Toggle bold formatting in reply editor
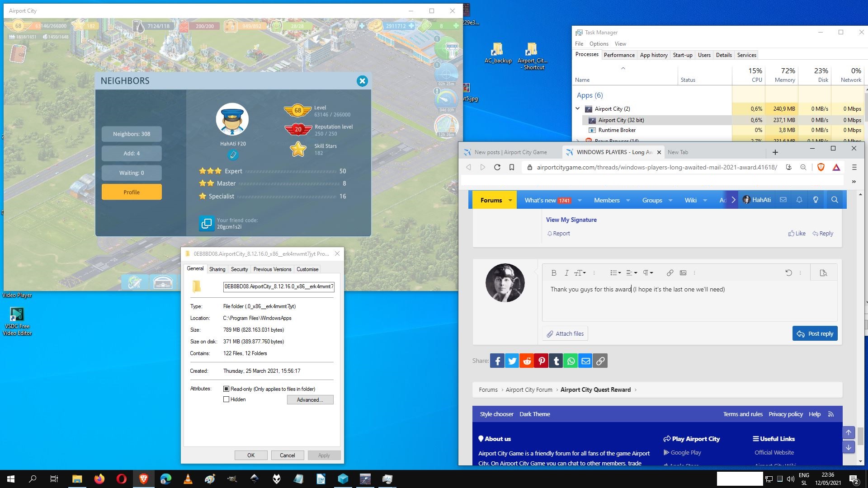 point(554,273)
